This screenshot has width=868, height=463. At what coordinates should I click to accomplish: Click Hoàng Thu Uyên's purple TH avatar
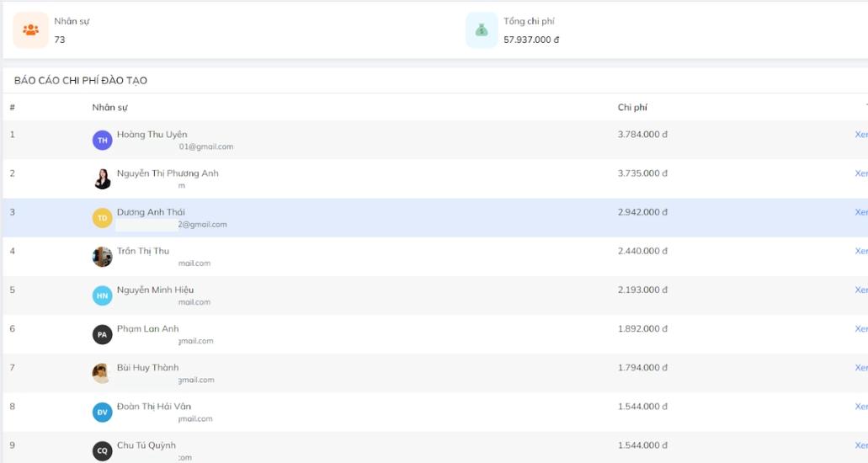tap(102, 141)
